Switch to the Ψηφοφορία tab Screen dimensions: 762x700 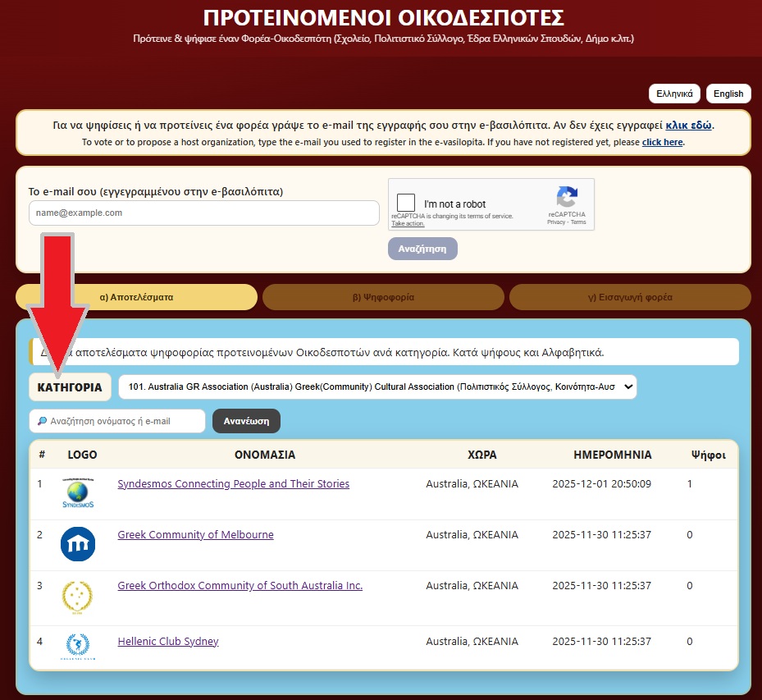pyautogui.click(x=383, y=297)
